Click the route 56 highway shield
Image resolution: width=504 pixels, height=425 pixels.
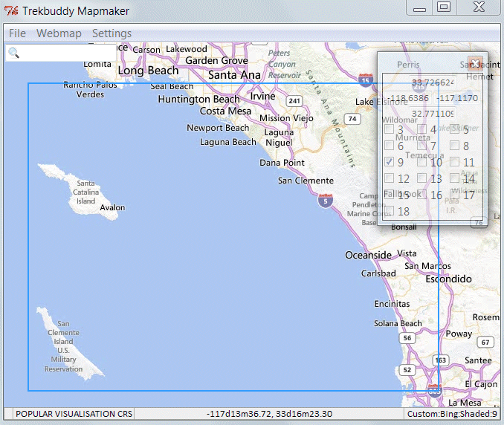[407, 338]
